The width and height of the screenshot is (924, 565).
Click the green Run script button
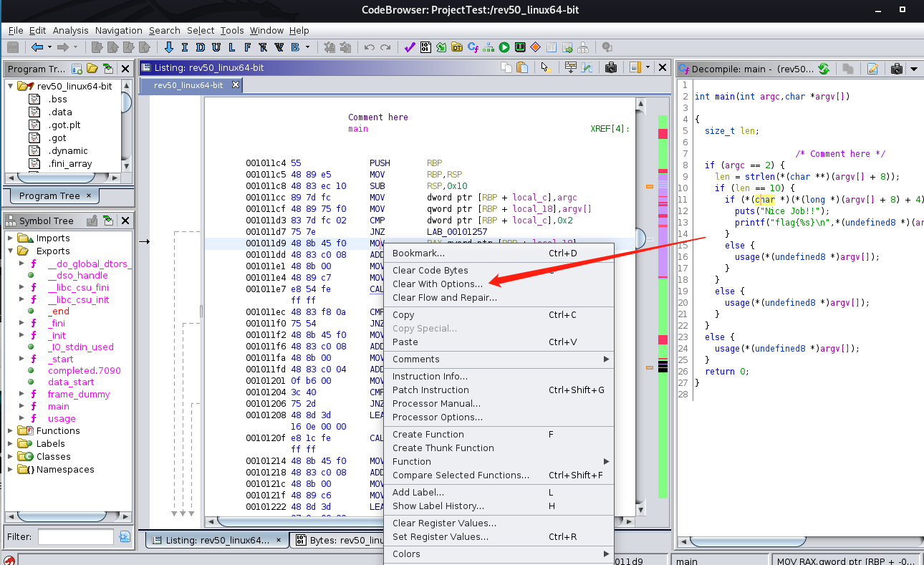pyautogui.click(x=504, y=47)
